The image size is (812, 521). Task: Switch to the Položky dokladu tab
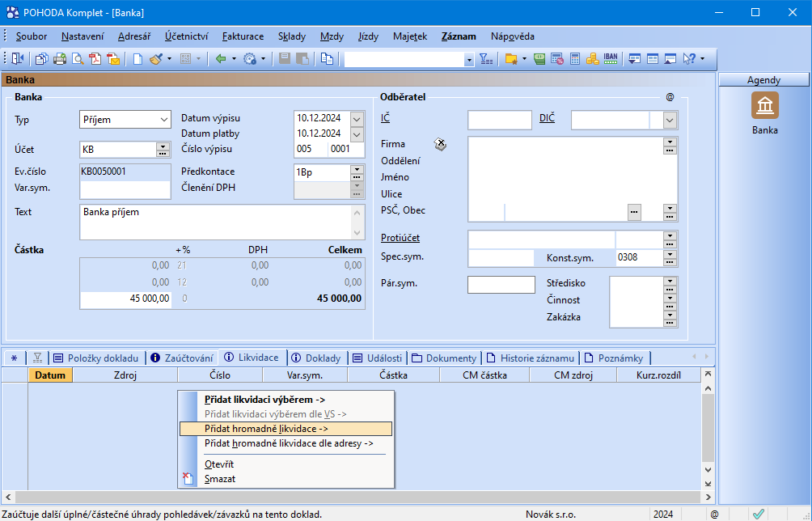tap(96, 358)
